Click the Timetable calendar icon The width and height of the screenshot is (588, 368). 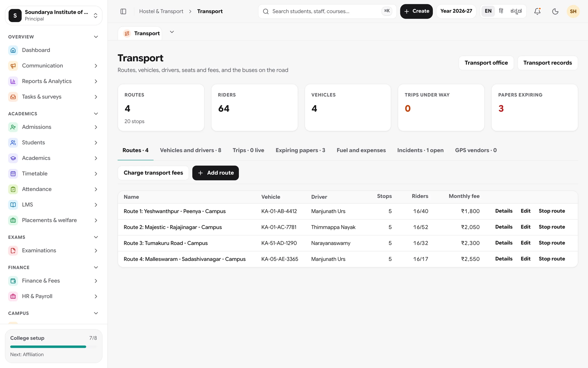pos(13,173)
